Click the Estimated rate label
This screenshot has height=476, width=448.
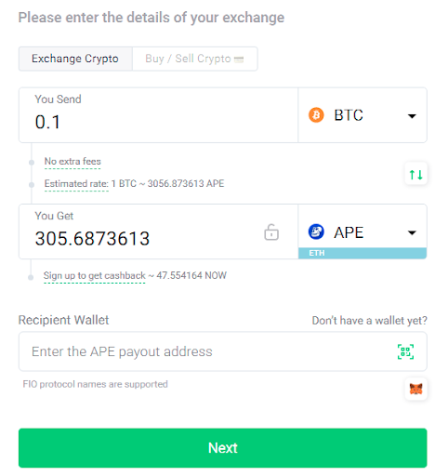76,184
